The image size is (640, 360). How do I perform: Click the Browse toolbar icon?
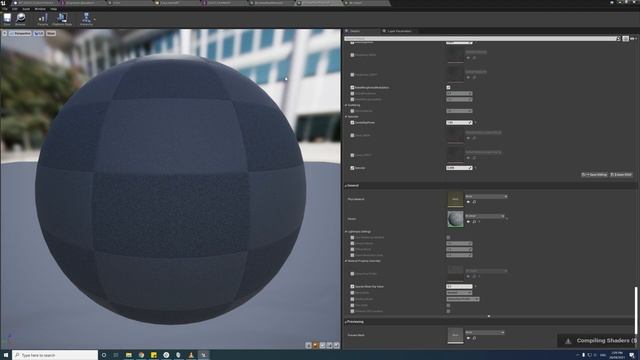20,19
